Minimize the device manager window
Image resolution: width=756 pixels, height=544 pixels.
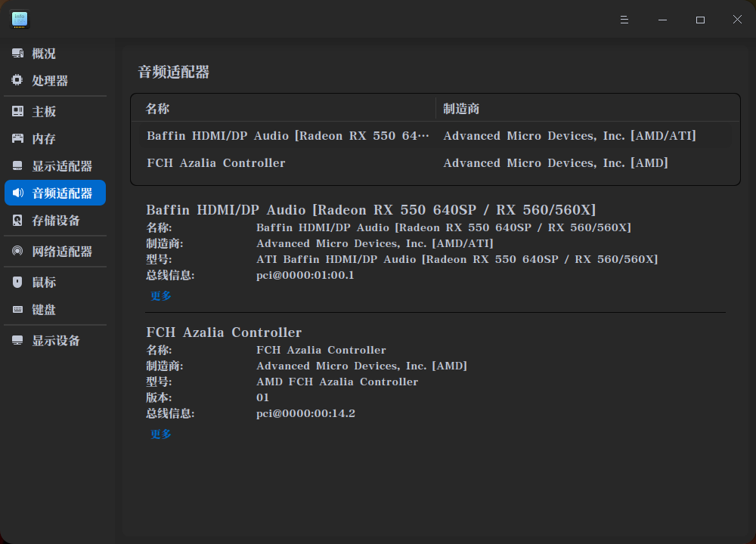point(662,20)
